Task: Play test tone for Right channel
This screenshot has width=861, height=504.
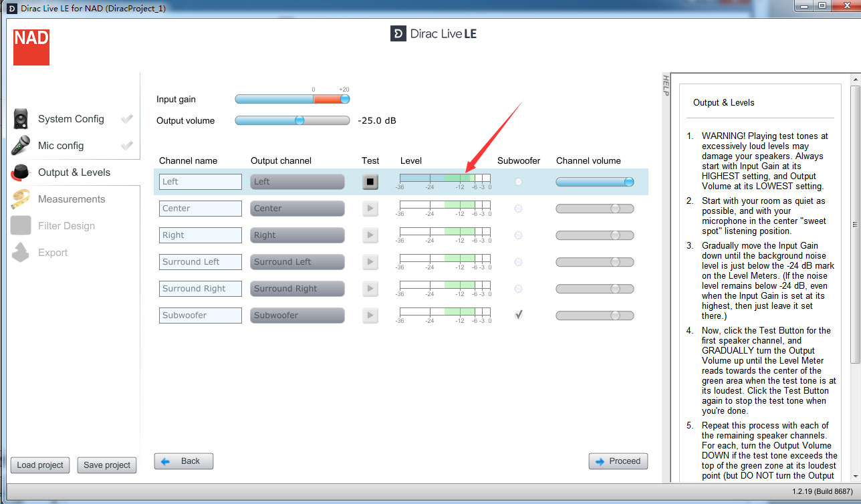Action: pyautogui.click(x=370, y=235)
